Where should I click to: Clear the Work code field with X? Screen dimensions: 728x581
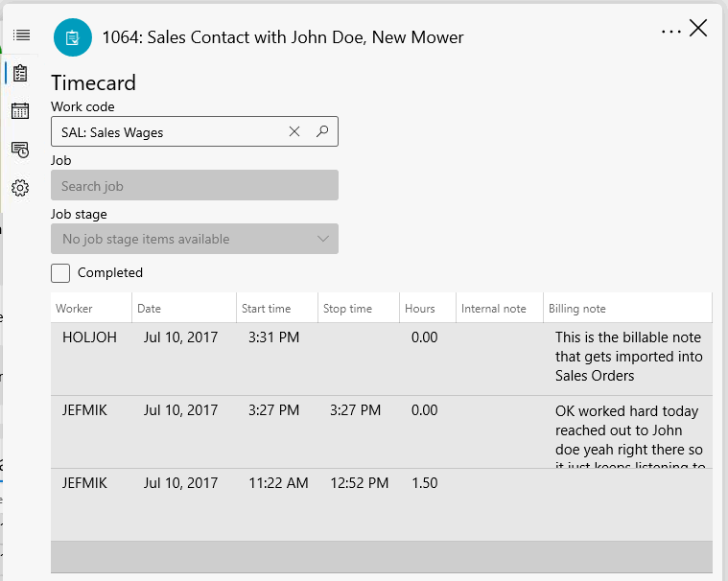[294, 132]
